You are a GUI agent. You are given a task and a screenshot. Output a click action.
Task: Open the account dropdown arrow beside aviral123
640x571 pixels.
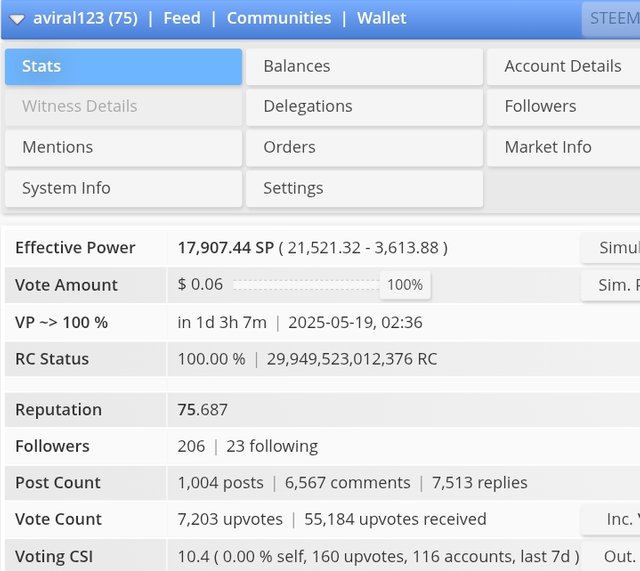point(17,19)
